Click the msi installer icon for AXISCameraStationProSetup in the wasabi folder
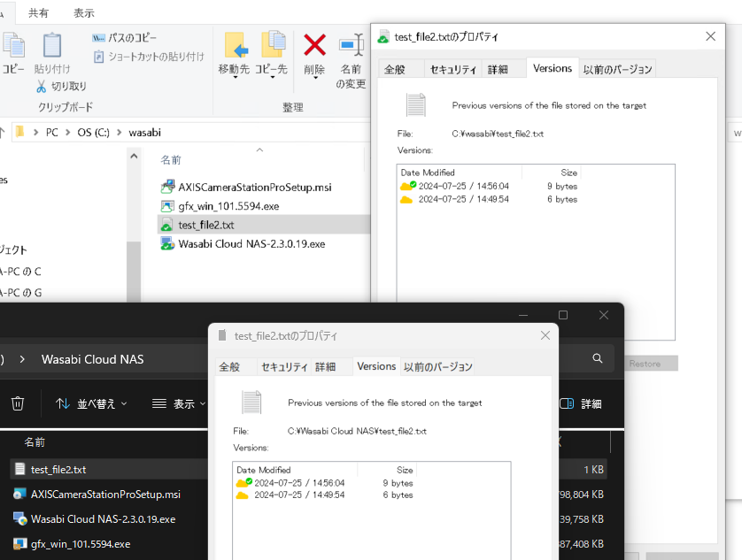The height and width of the screenshot is (560, 742). 167,187
